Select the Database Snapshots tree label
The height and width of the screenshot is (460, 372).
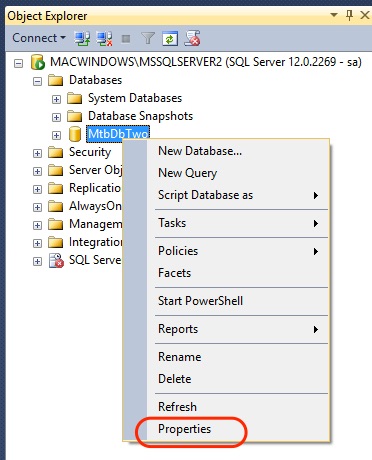(x=140, y=116)
